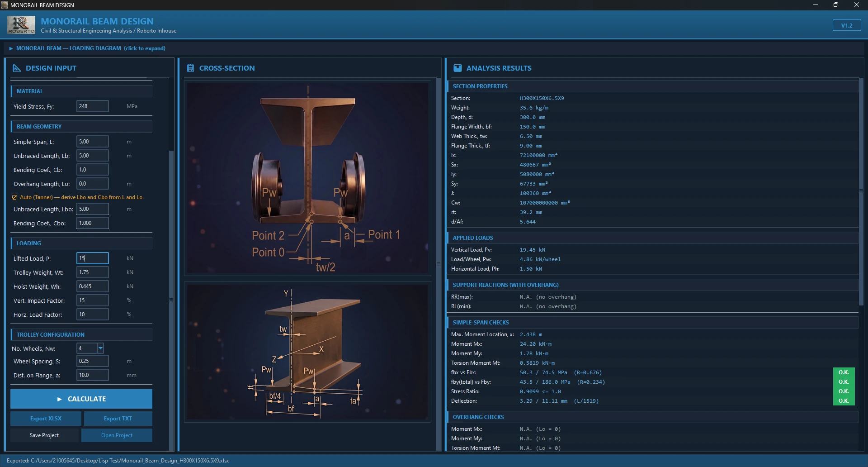Click the Unbraced Length Lbo field
The height and width of the screenshot is (467, 868).
93,209
